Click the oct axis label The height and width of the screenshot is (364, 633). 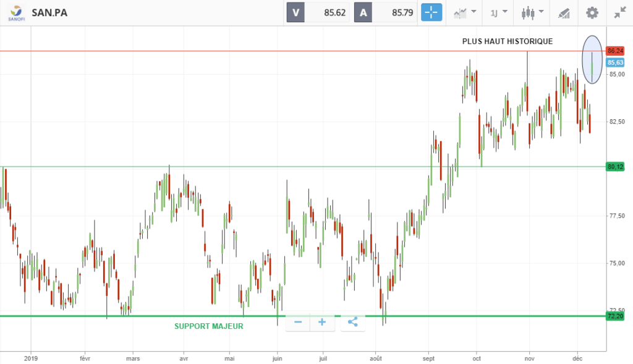[477, 358]
